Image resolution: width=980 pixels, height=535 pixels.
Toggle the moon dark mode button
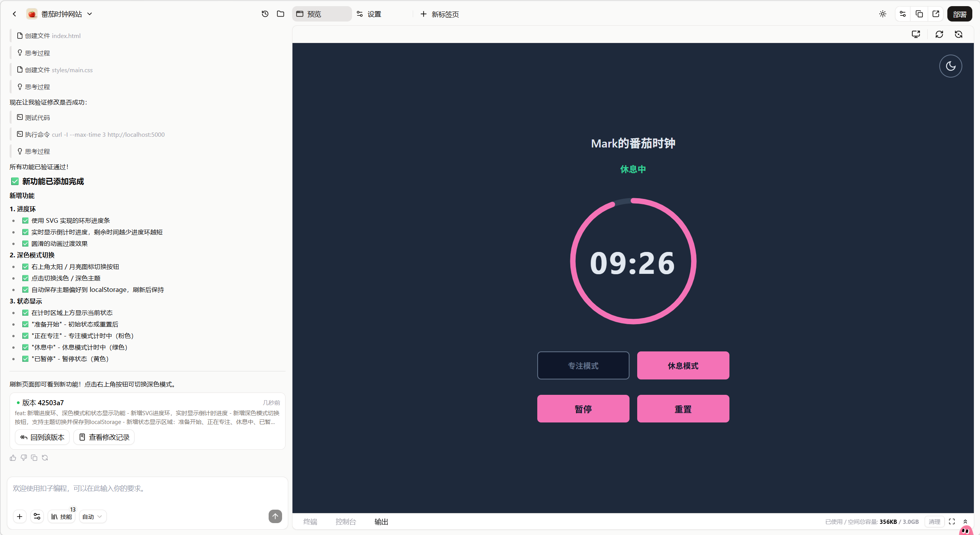coord(950,66)
